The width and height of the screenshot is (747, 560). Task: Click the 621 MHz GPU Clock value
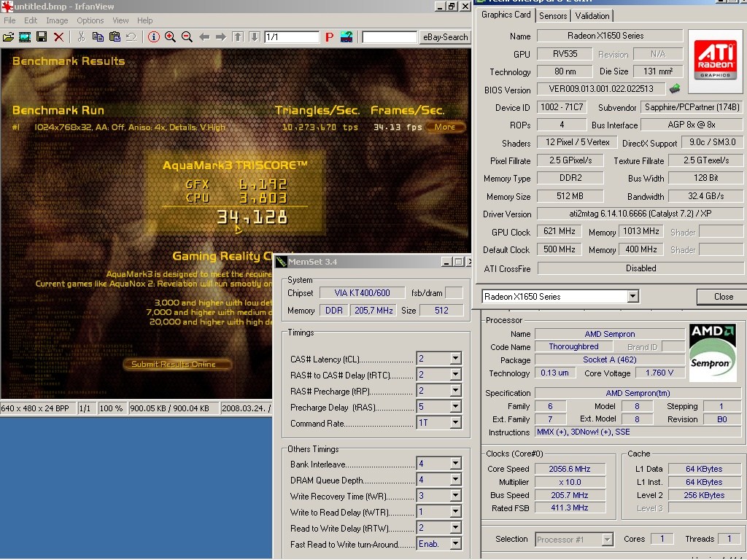point(560,231)
